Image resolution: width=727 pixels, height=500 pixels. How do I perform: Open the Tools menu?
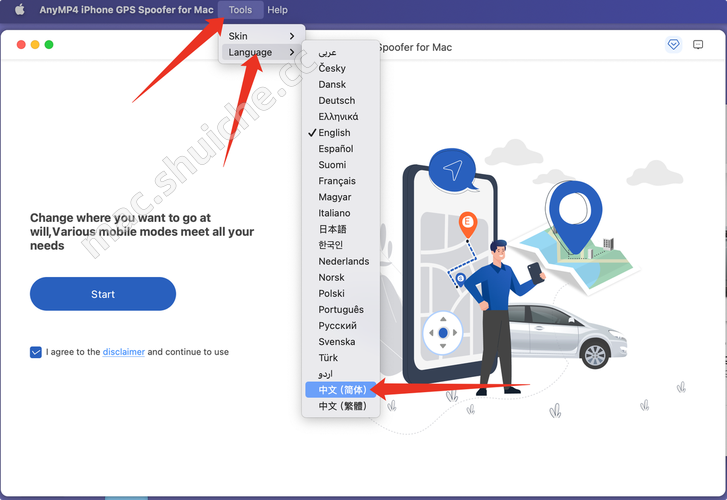(240, 10)
